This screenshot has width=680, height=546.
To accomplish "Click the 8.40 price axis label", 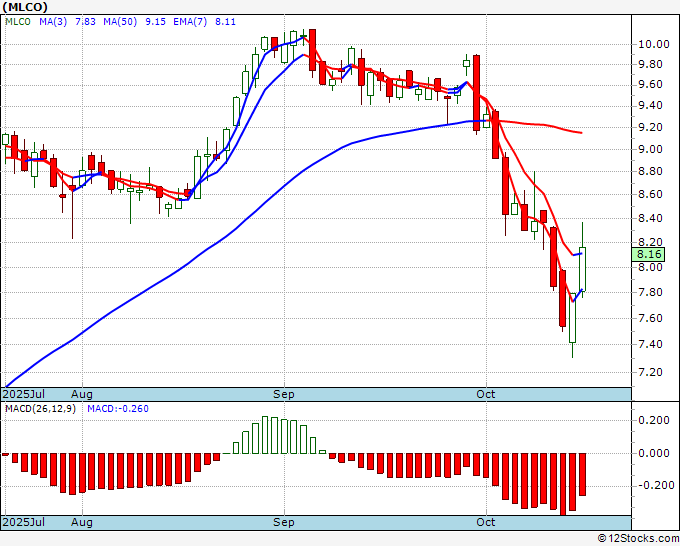I will click(650, 218).
